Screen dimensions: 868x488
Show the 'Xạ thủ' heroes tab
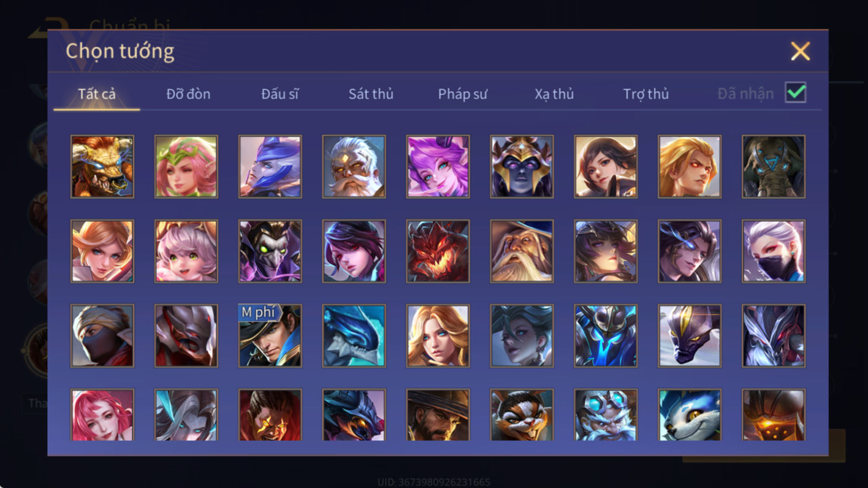coord(554,94)
